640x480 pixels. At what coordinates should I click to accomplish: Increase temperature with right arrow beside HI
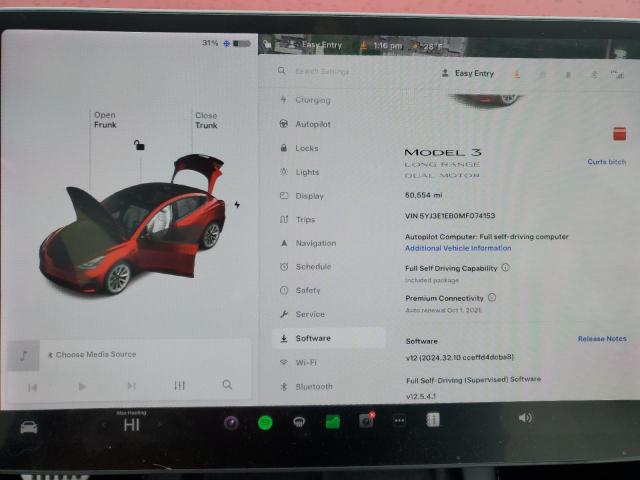point(160,424)
